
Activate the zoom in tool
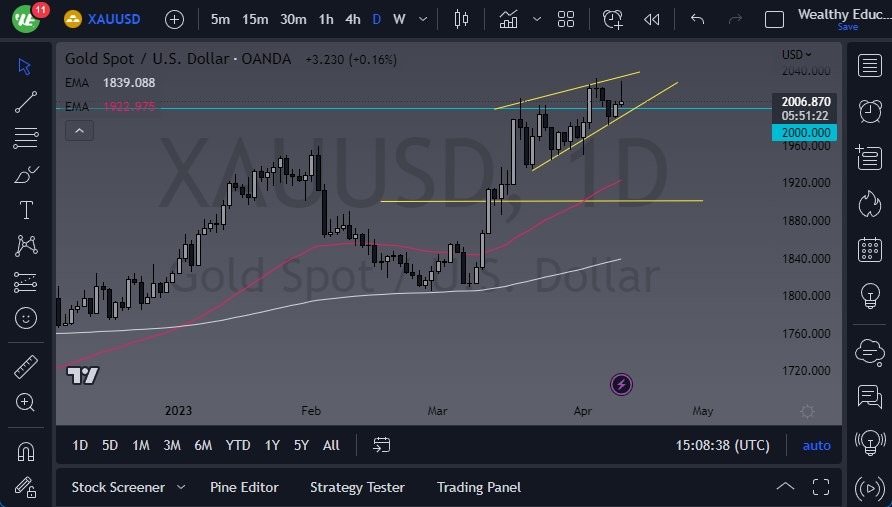(25, 402)
